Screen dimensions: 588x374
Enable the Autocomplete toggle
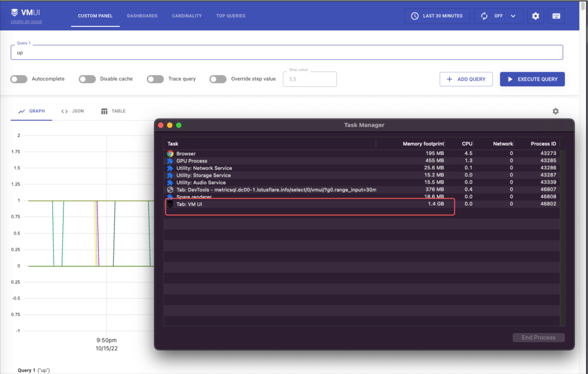click(x=18, y=79)
